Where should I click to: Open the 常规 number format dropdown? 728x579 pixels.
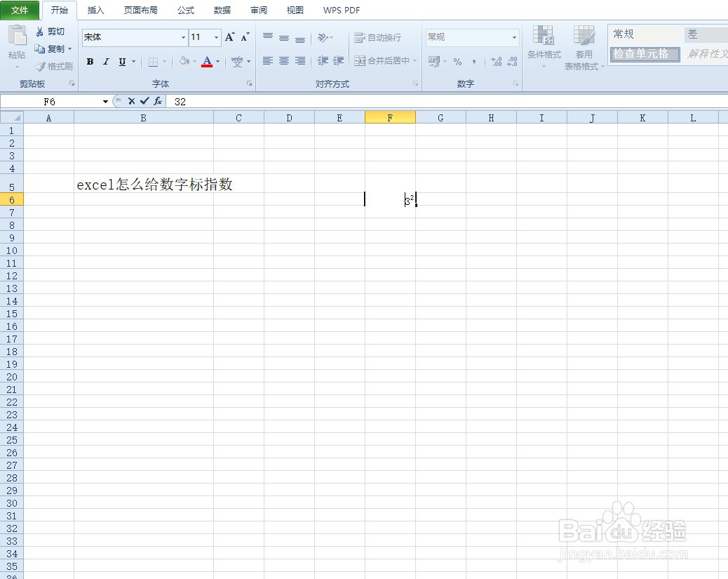click(514, 37)
